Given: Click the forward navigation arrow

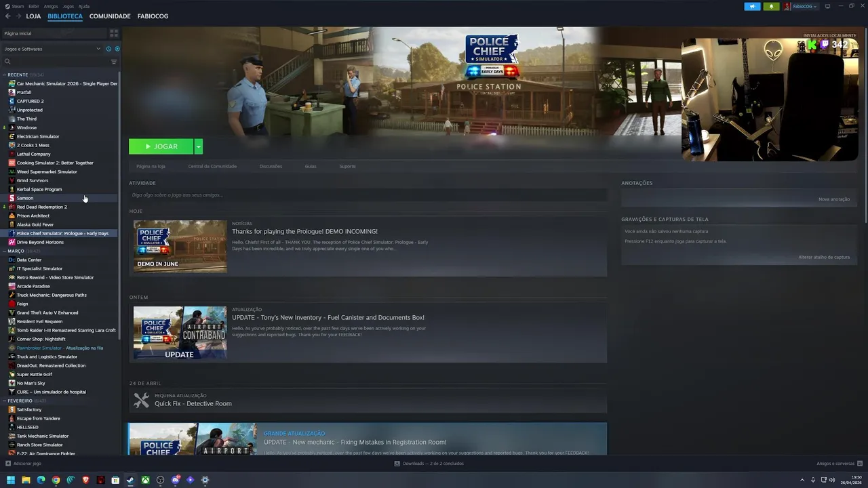Looking at the screenshot, I should tap(18, 16).
